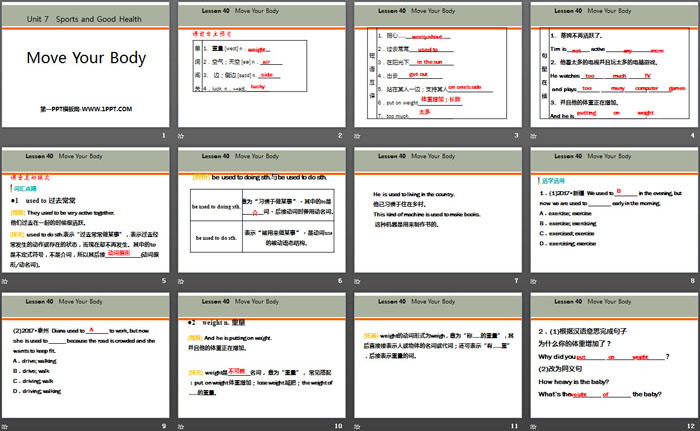Click the animation star icon under slide 12

(x=531, y=426)
